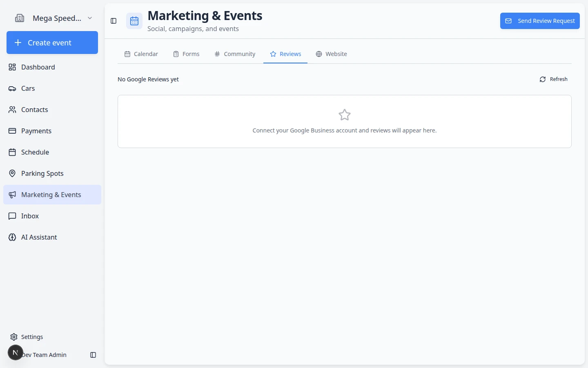The image size is (588, 368).
Task: Switch to the Forms tab
Action: click(x=186, y=54)
